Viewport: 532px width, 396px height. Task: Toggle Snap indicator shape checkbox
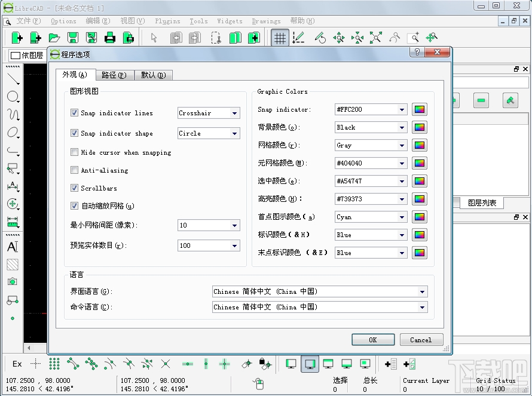pos(74,133)
